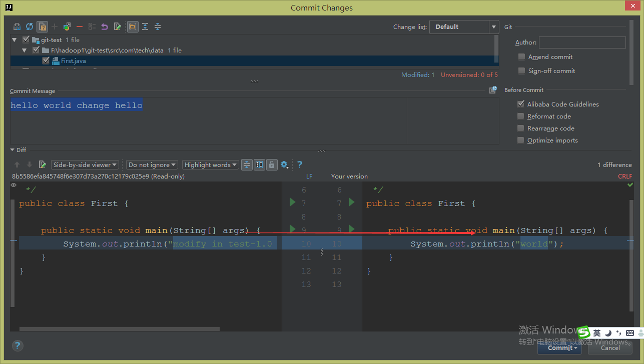The image size is (644, 364).
Task: Click the Sogou input method S icon
Action: click(583, 332)
